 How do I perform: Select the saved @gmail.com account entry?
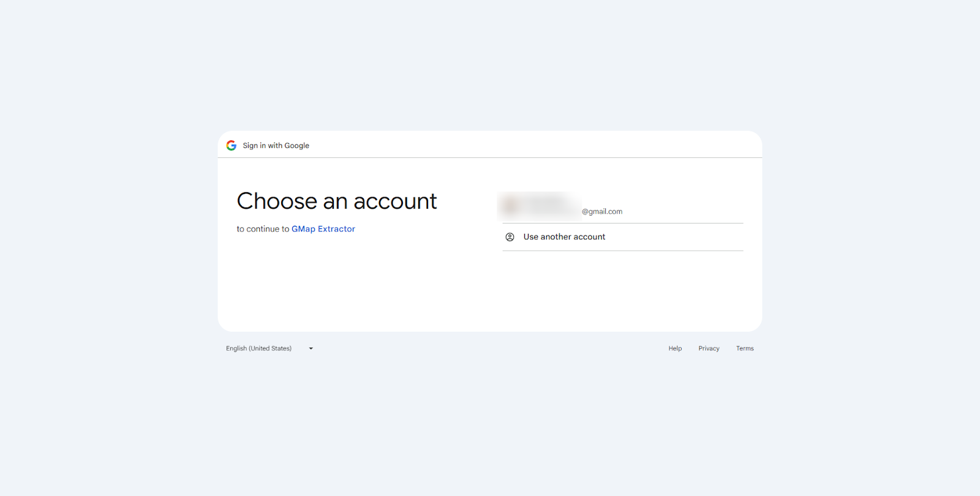click(x=622, y=206)
